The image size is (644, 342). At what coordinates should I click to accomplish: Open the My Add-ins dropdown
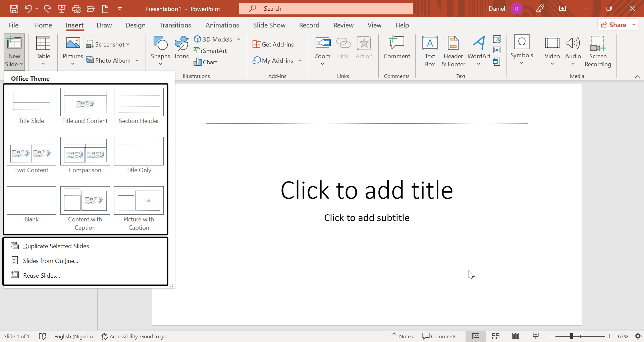click(x=300, y=60)
